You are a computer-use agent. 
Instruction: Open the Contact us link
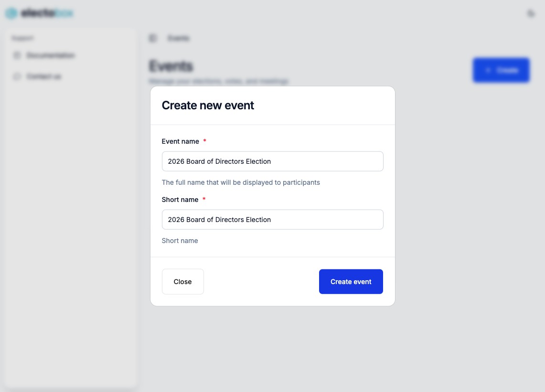click(43, 76)
